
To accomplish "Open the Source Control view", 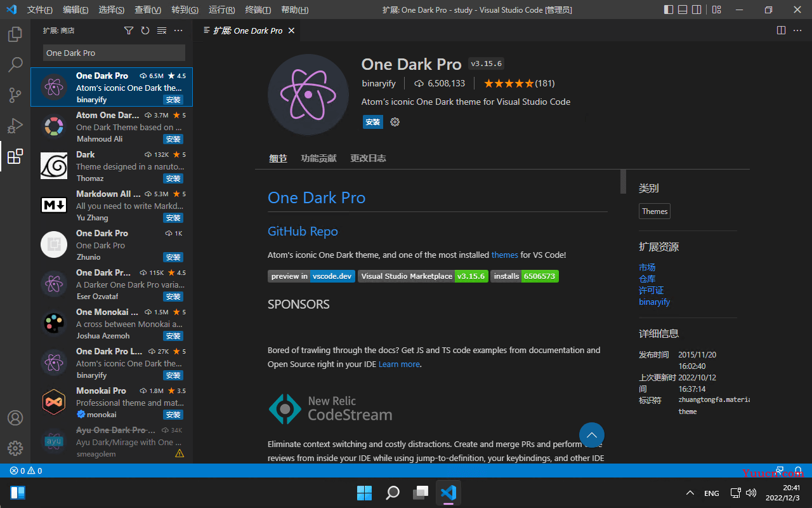I will 15,95.
